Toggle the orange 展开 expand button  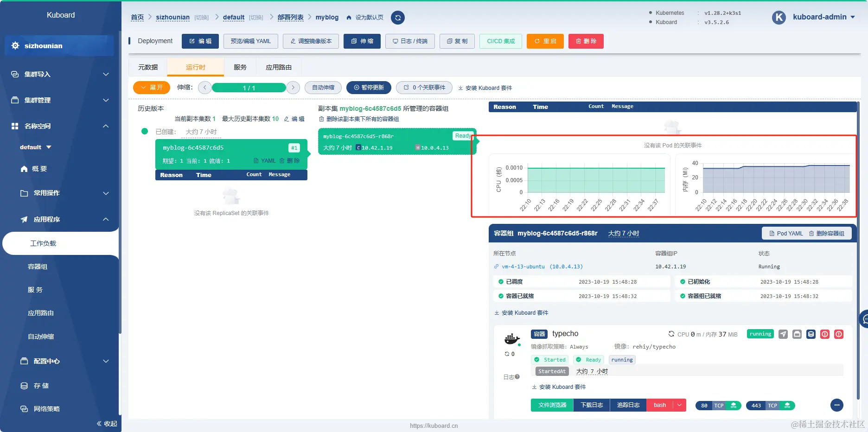click(152, 88)
